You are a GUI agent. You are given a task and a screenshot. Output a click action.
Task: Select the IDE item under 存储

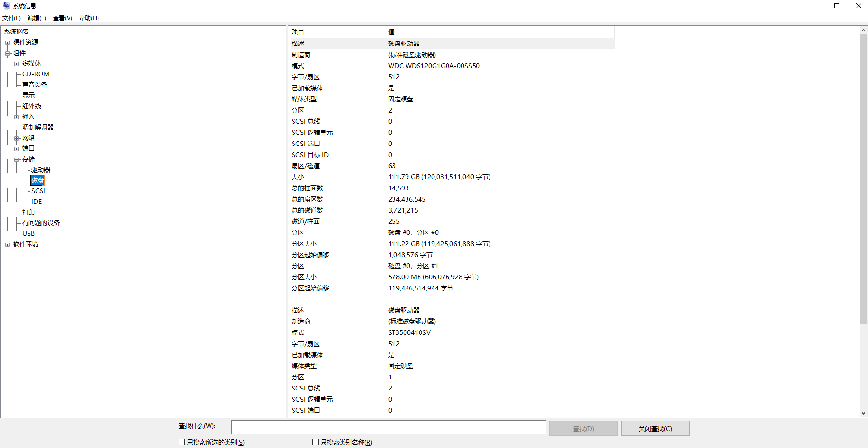click(x=36, y=201)
